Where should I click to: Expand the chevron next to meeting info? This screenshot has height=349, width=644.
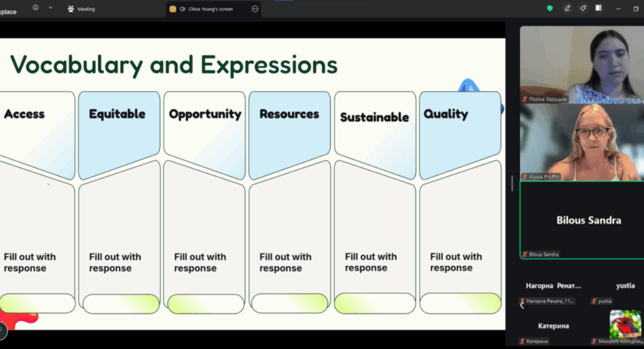pyautogui.click(x=50, y=8)
